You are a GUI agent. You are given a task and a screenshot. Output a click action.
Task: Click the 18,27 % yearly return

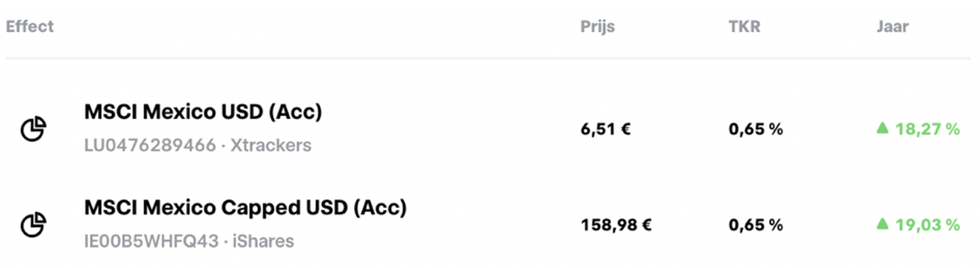[927, 129]
